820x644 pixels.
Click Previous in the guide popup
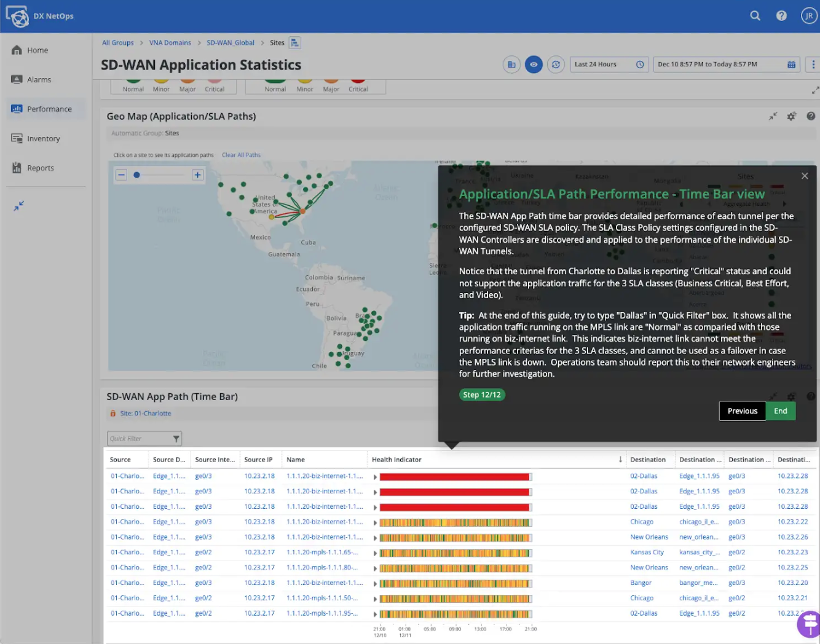tap(742, 411)
